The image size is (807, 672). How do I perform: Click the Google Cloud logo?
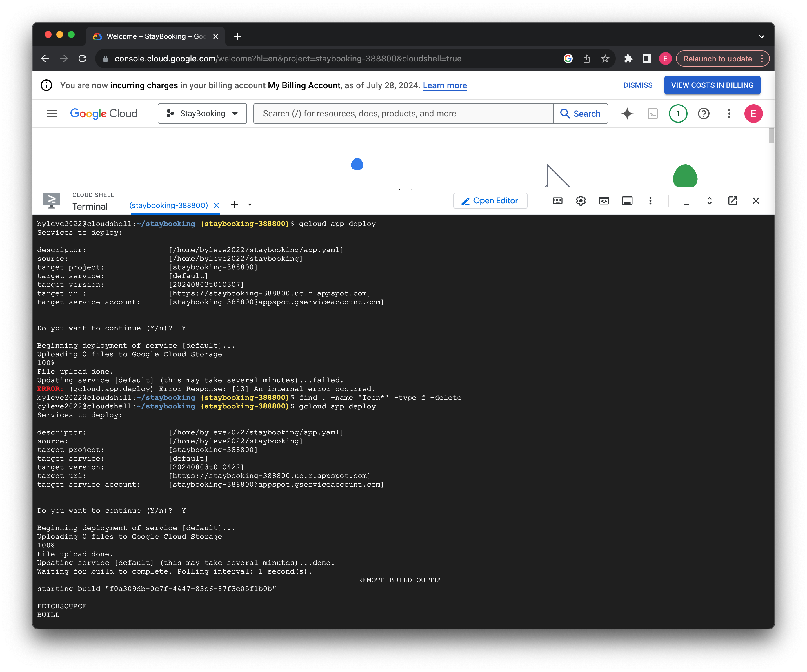[103, 113]
